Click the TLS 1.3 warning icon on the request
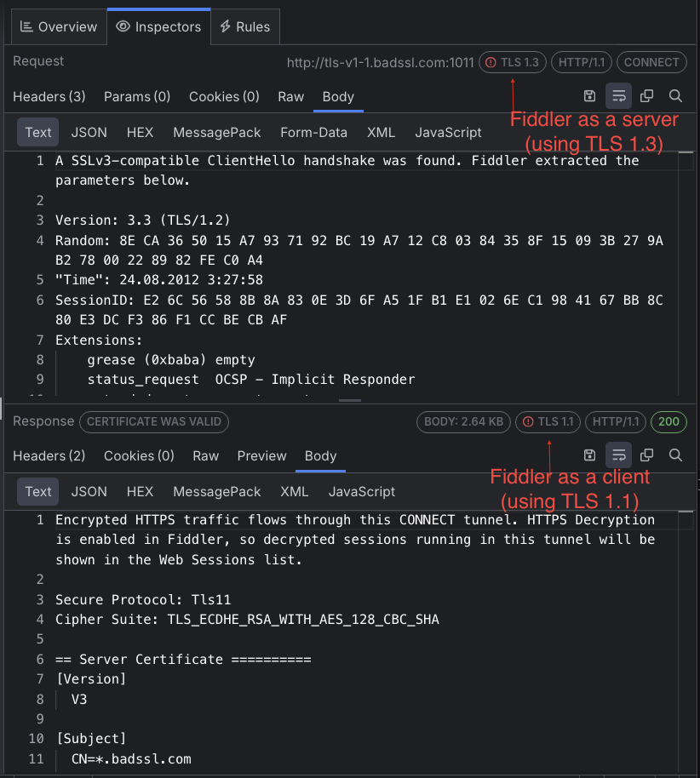 [492, 61]
